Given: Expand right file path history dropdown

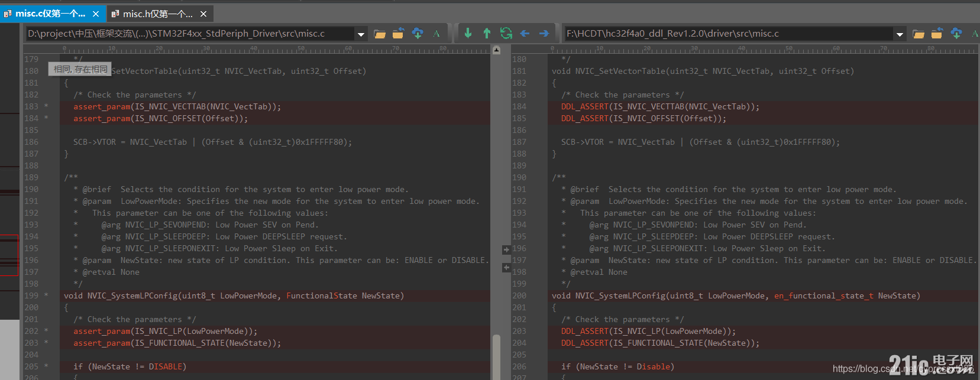Looking at the screenshot, I should [900, 34].
